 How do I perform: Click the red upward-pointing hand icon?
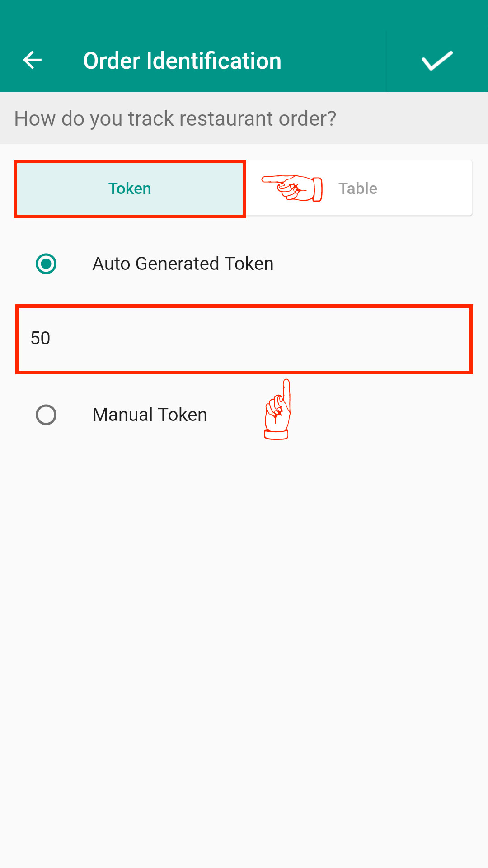[x=277, y=410]
